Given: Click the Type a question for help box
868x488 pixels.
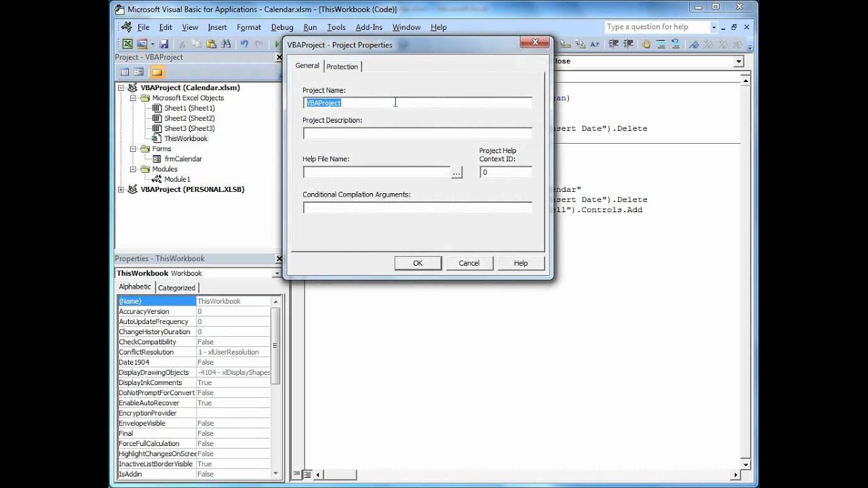Looking at the screenshot, I should (x=656, y=27).
